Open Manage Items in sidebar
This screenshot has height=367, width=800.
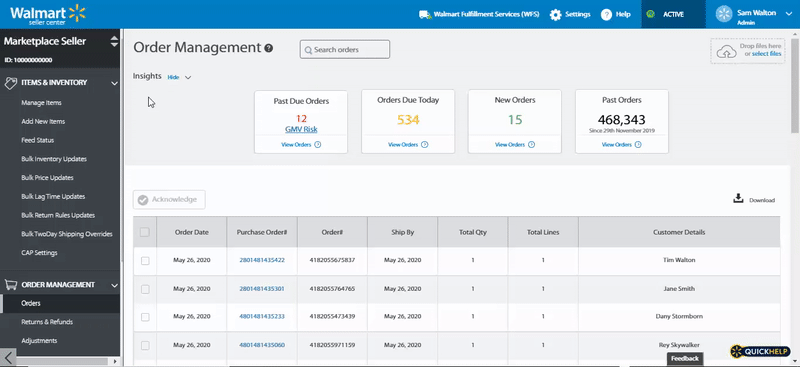(x=41, y=103)
